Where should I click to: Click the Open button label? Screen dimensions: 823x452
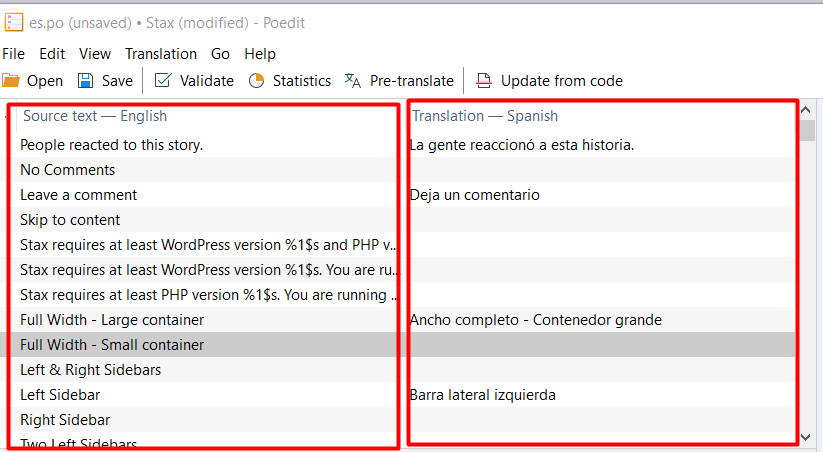pos(45,81)
